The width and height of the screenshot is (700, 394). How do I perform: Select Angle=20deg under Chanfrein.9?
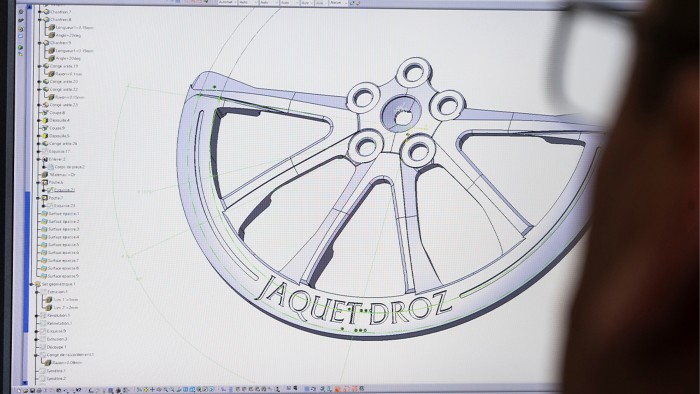(x=68, y=58)
